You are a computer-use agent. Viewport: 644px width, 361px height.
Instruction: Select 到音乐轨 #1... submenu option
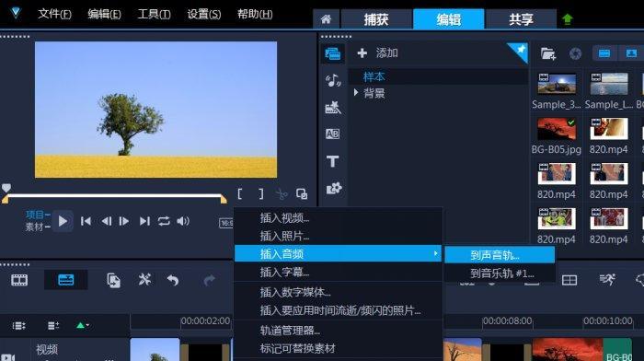point(500,274)
